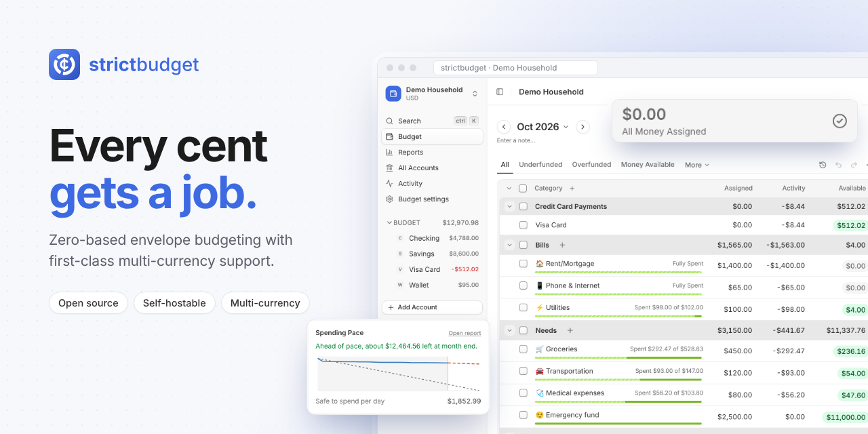Open Reports in the sidebar
868x434 pixels.
432,152
